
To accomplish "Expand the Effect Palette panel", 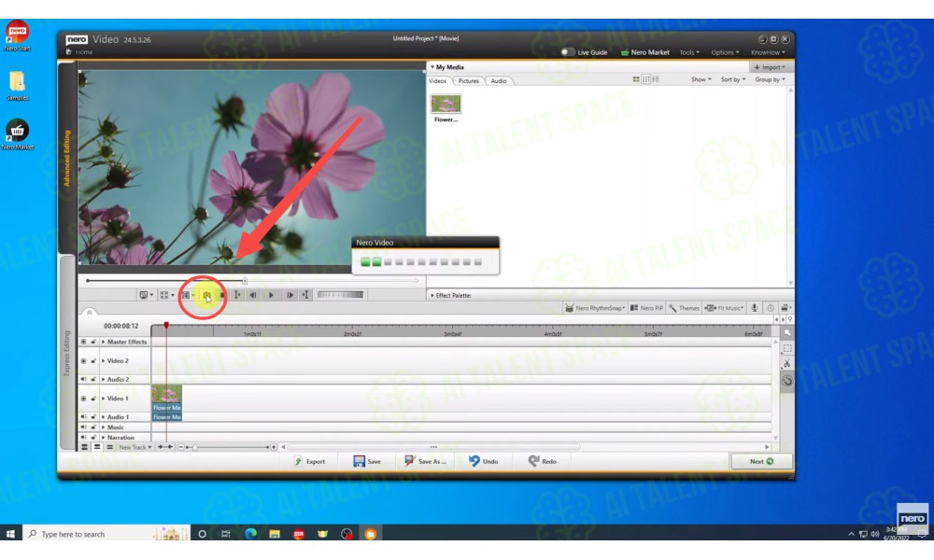I will [432, 295].
